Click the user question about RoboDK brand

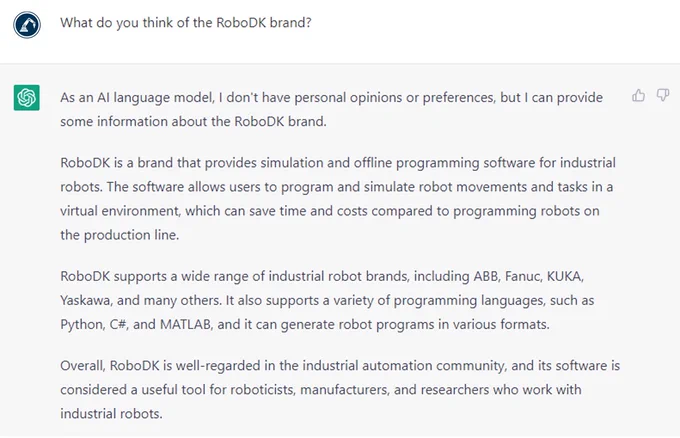pos(186,23)
